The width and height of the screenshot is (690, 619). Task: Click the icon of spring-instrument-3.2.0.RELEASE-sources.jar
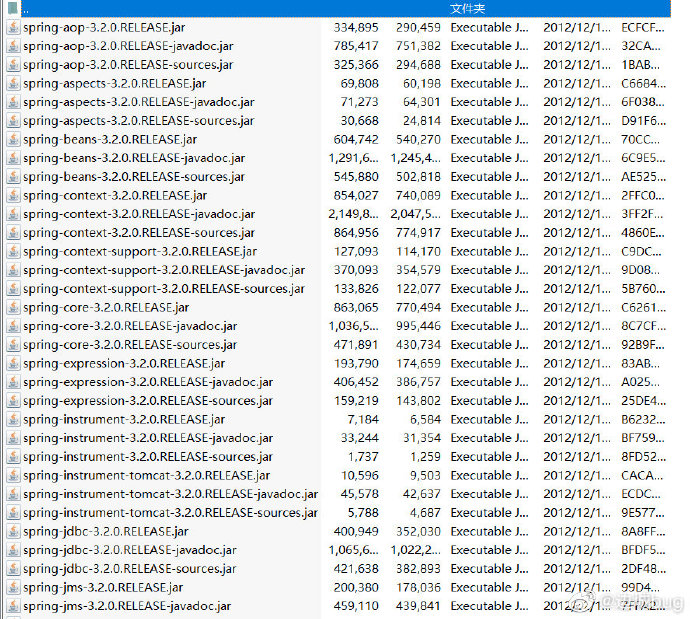[x=14, y=457]
